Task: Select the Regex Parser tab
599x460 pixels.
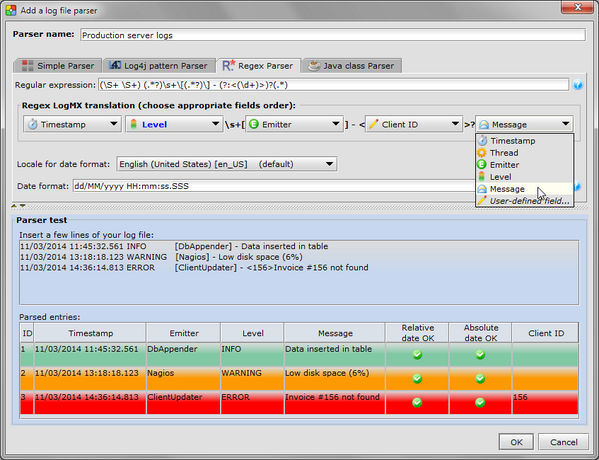Action: 258,66
